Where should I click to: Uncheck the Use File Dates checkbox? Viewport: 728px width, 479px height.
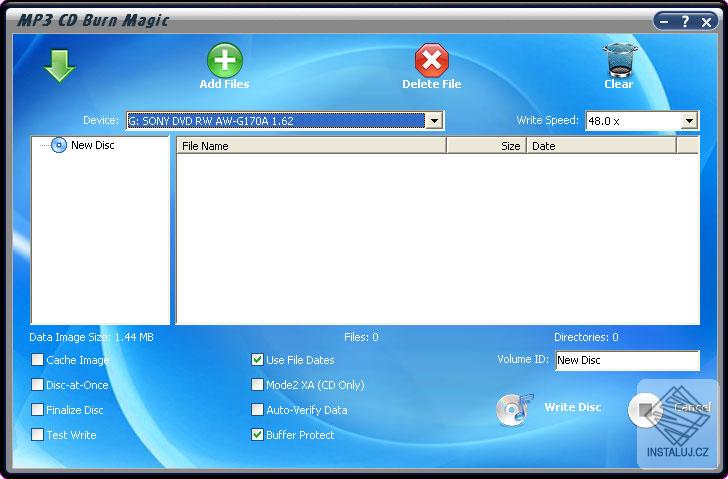coord(257,360)
